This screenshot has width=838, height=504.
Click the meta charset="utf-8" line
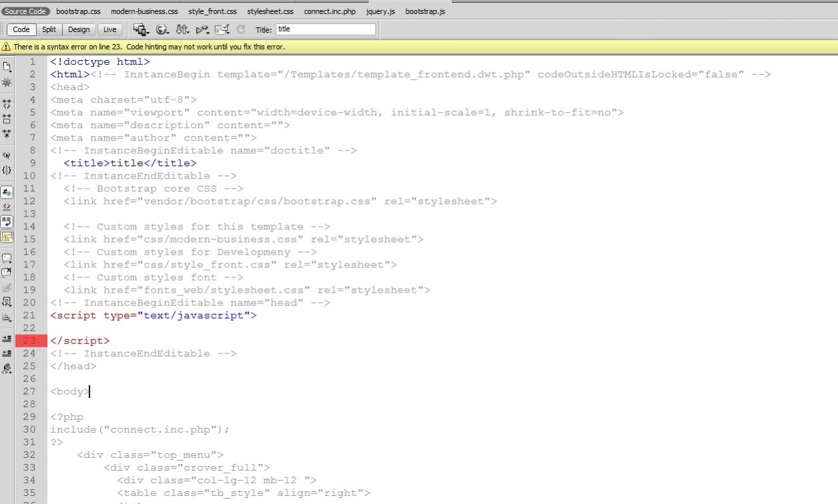(123, 100)
